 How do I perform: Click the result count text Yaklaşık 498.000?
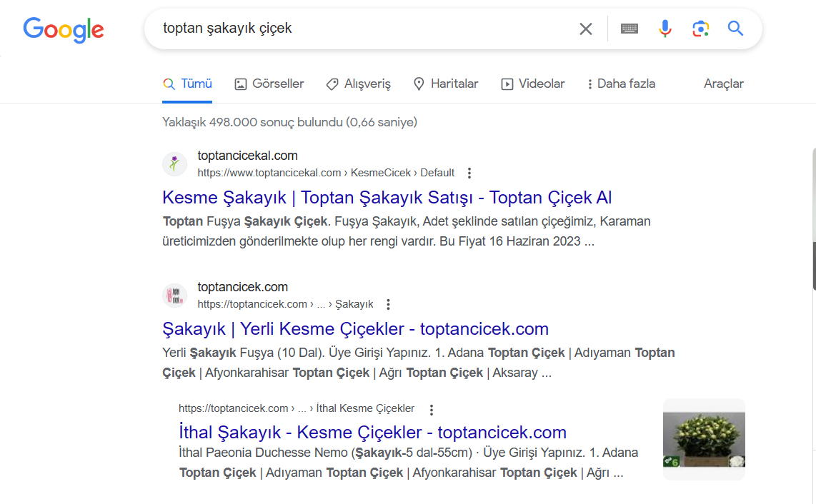tap(290, 122)
